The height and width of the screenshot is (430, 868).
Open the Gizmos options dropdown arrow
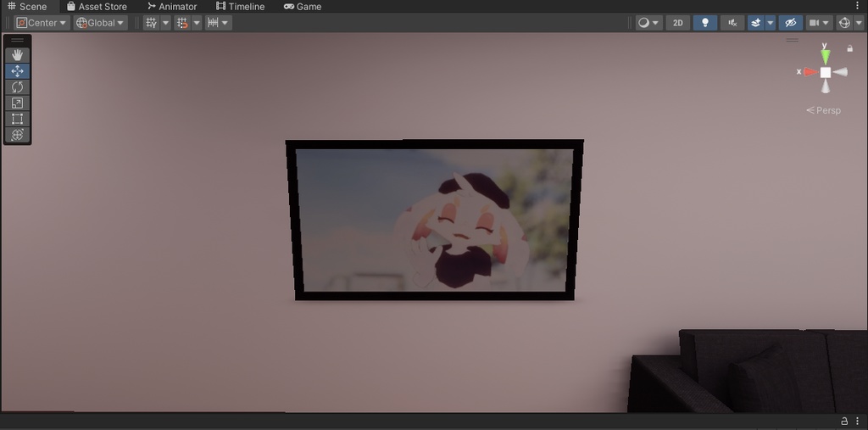pyautogui.click(x=859, y=23)
